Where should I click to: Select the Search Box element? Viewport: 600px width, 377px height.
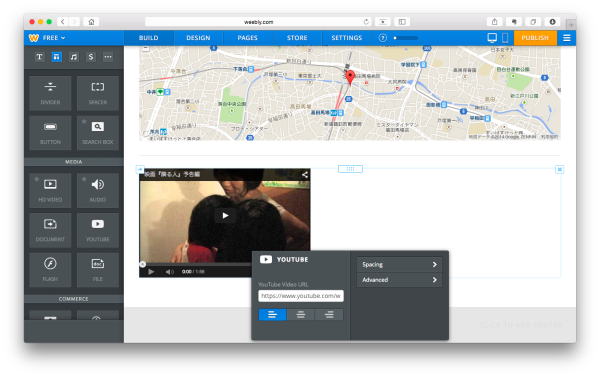click(98, 133)
